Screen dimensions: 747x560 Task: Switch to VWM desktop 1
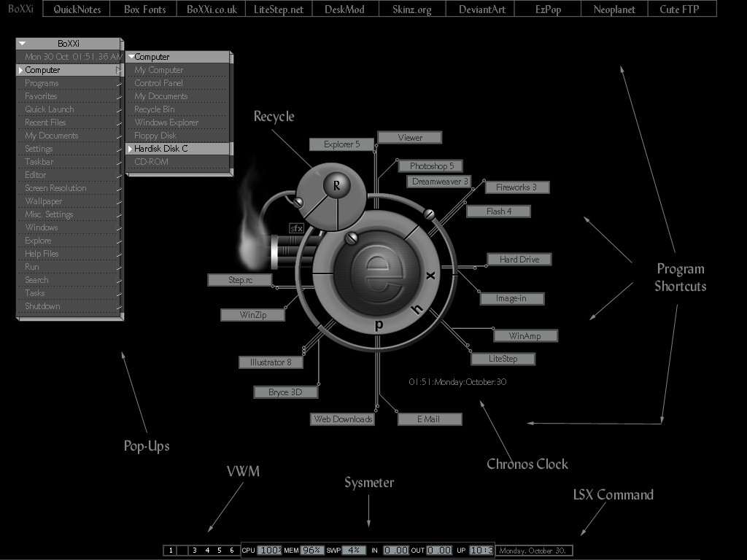click(x=170, y=551)
